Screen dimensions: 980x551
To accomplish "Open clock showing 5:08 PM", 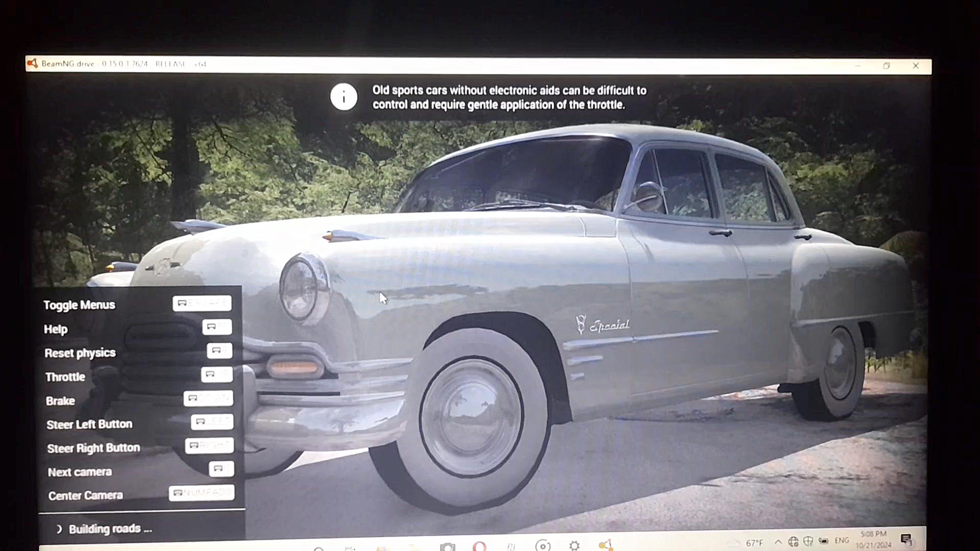I will [873, 539].
